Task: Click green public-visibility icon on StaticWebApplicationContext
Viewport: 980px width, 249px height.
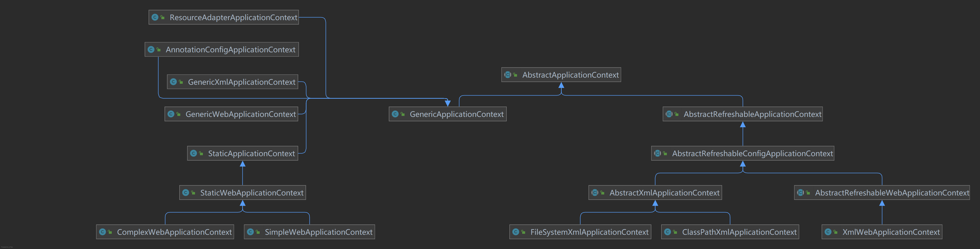Action: pyautogui.click(x=193, y=193)
